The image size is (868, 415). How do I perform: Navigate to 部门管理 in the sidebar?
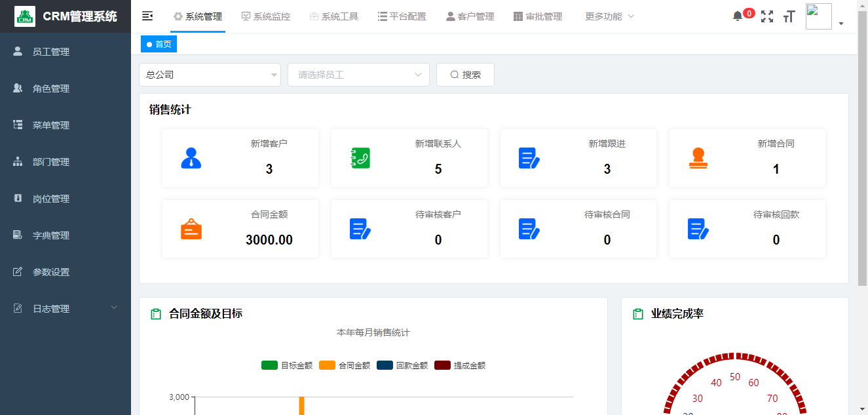coord(66,162)
